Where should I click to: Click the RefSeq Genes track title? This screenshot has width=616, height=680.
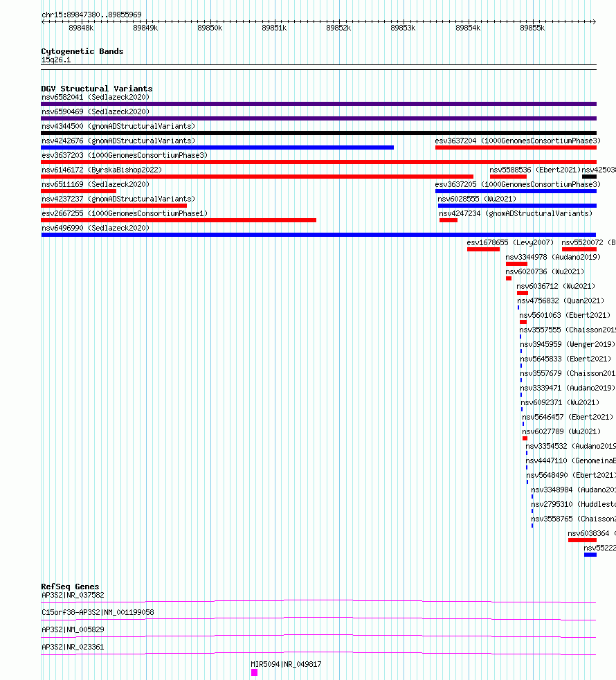click(x=70, y=587)
